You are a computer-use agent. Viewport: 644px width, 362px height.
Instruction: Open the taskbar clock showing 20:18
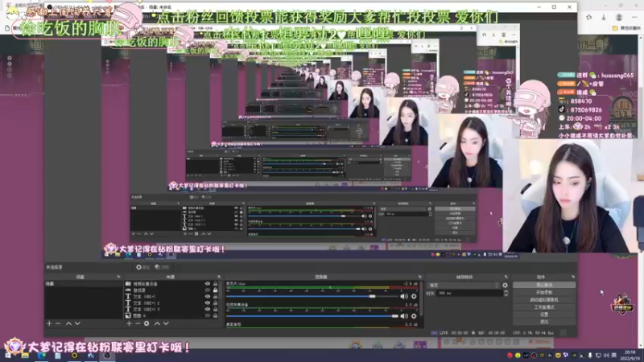(630, 355)
